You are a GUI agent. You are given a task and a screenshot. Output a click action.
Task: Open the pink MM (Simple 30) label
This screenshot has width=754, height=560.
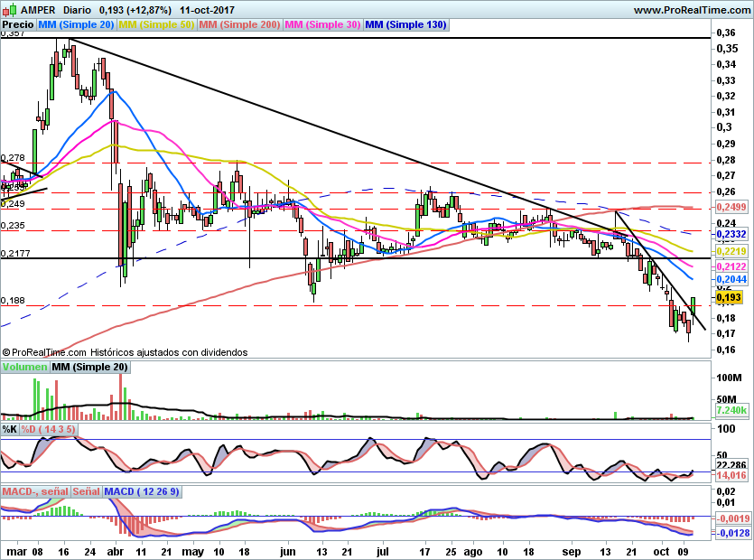[322, 24]
